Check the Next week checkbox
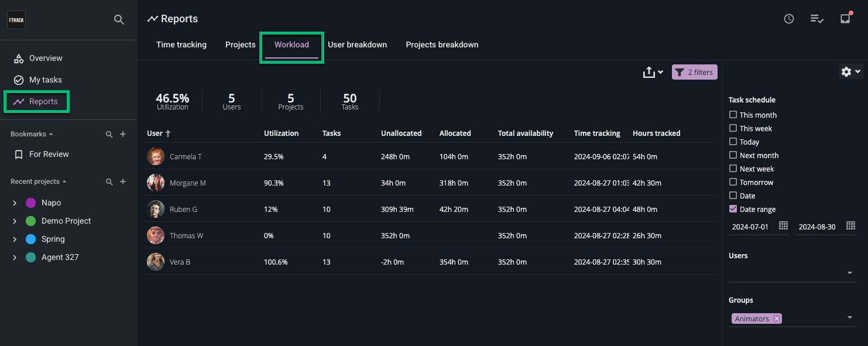Viewport: 868px width, 346px height. click(733, 169)
